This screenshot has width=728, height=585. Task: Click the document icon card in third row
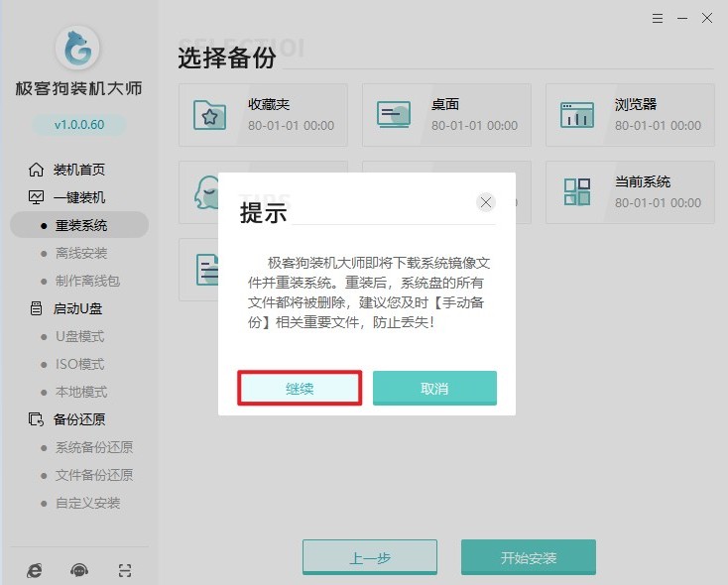[207, 270]
